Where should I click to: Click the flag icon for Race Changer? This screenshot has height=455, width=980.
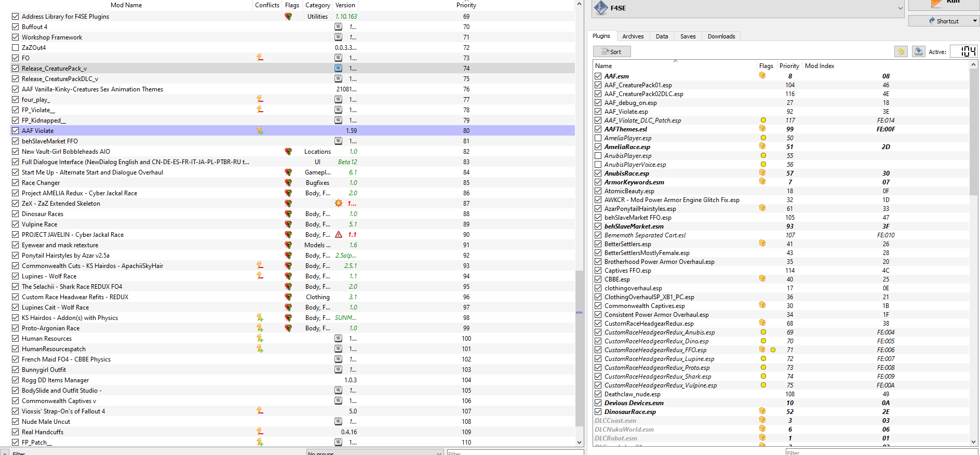(x=288, y=183)
